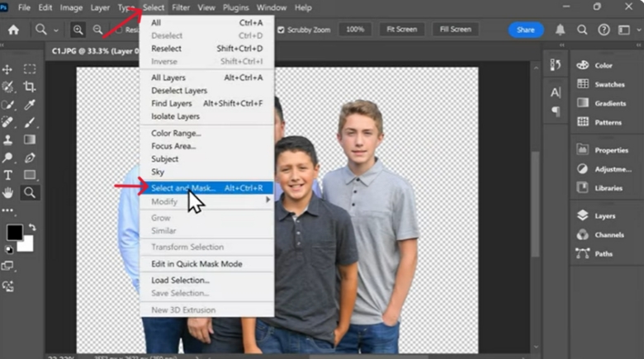The image size is (644, 359).
Task: Click the Zoom In magnifier icon
Action: [78, 30]
